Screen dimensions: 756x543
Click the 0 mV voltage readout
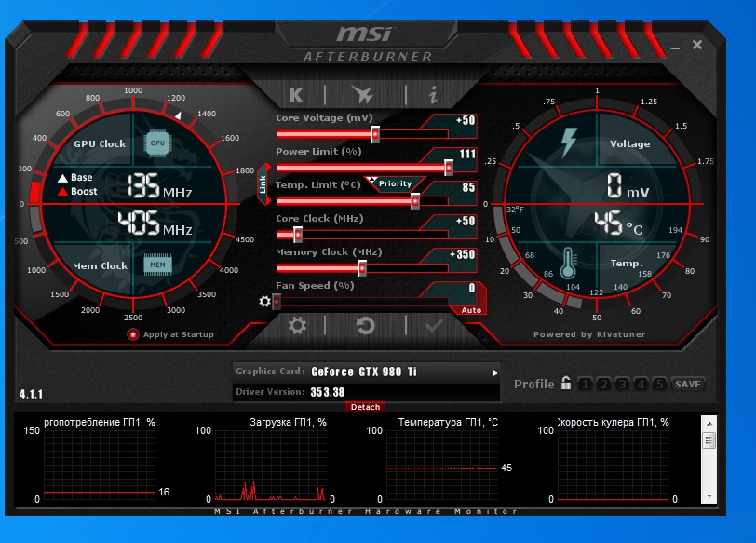tap(628, 186)
